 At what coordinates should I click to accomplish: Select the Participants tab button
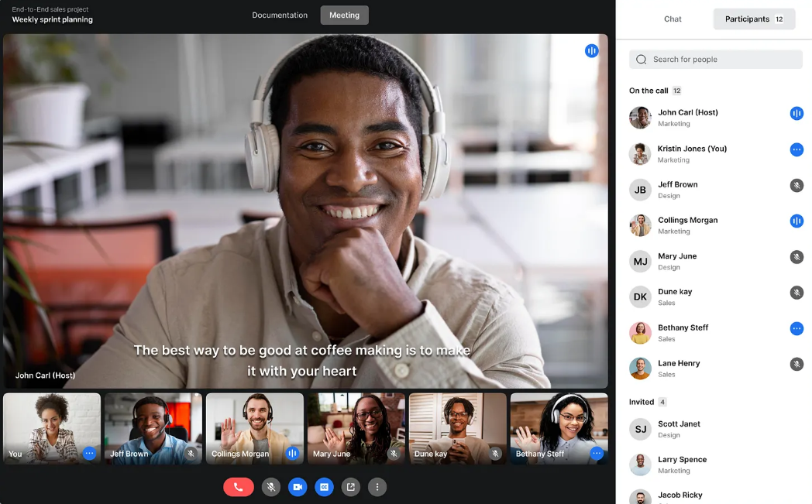754,19
